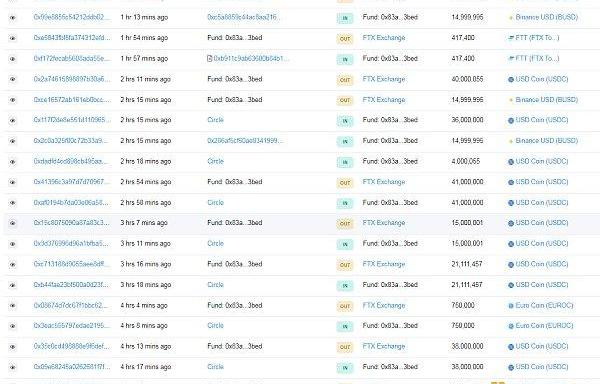Open the Circle sender link at 2 hrs 18 mins

click(x=215, y=161)
